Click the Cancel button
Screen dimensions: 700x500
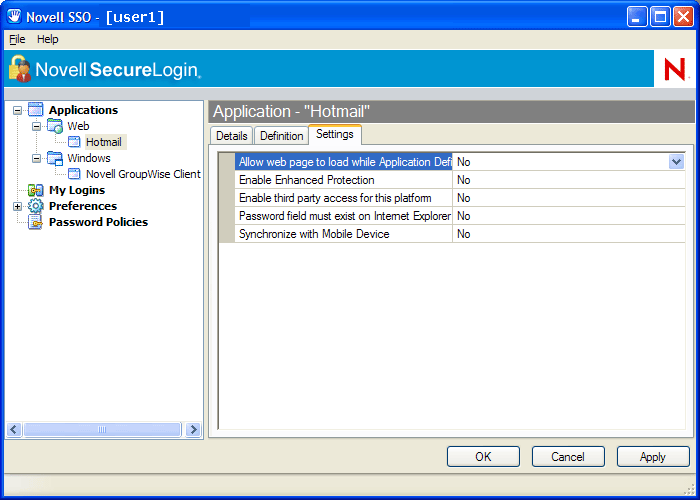tap(568, 457)
